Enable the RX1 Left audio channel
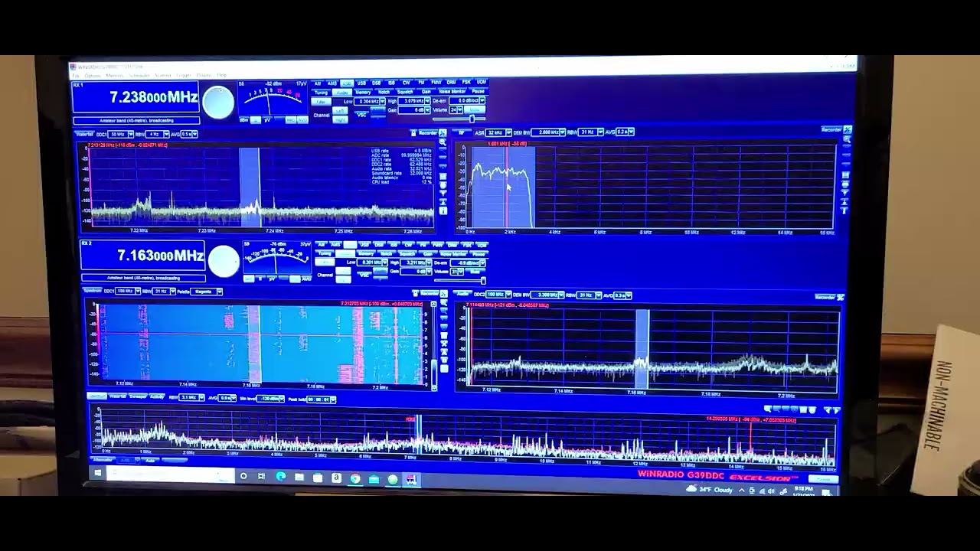Viewport: 980px width, 551px height. pyautogui.click(x=339, y=110)
